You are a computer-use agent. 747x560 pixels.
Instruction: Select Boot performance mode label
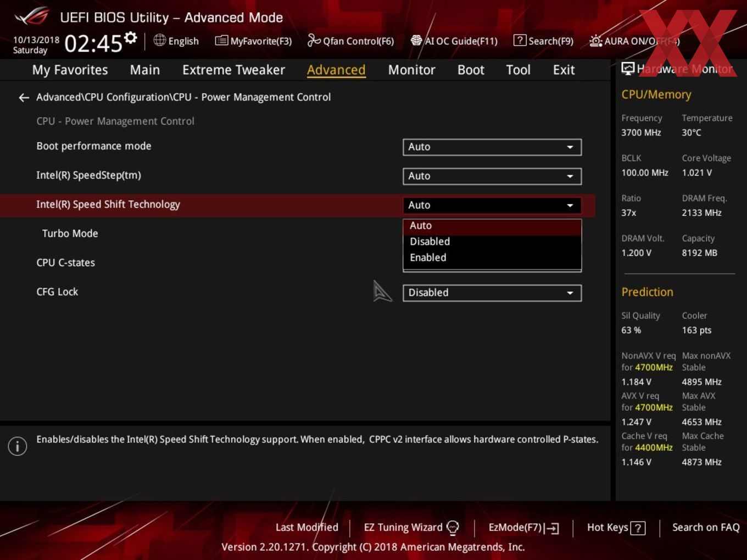point(93,146)
